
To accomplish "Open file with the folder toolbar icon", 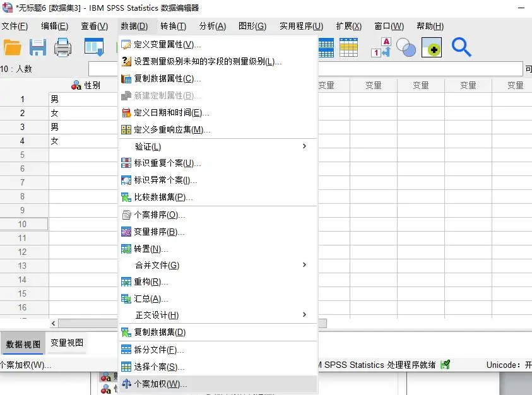I will click(13, 47).
